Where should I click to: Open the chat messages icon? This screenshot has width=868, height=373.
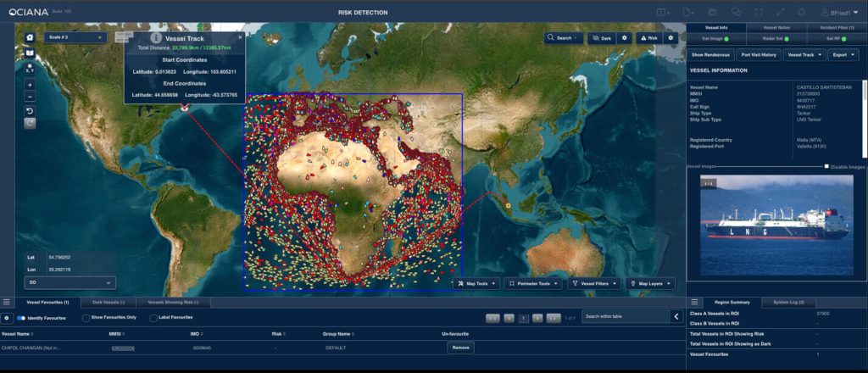click(736, 12)
